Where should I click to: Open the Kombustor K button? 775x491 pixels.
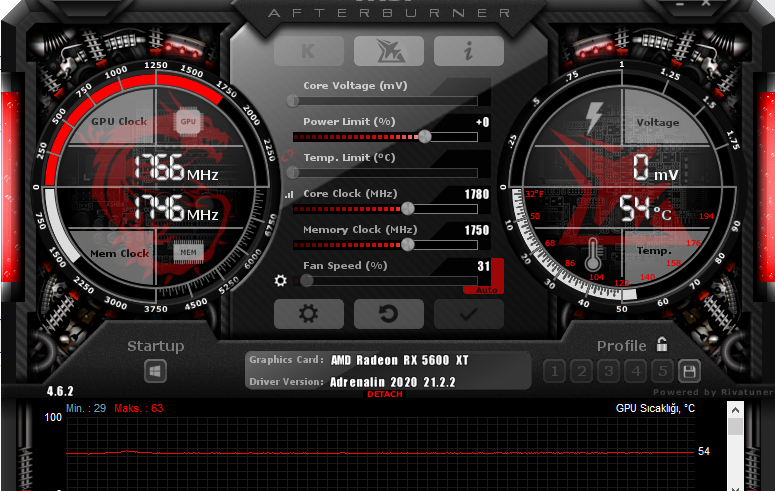pyautogui.click(x=309, y=50)
